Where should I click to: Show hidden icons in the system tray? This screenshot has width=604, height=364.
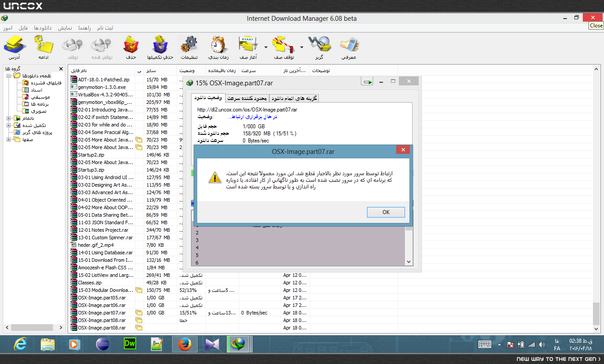500,345
